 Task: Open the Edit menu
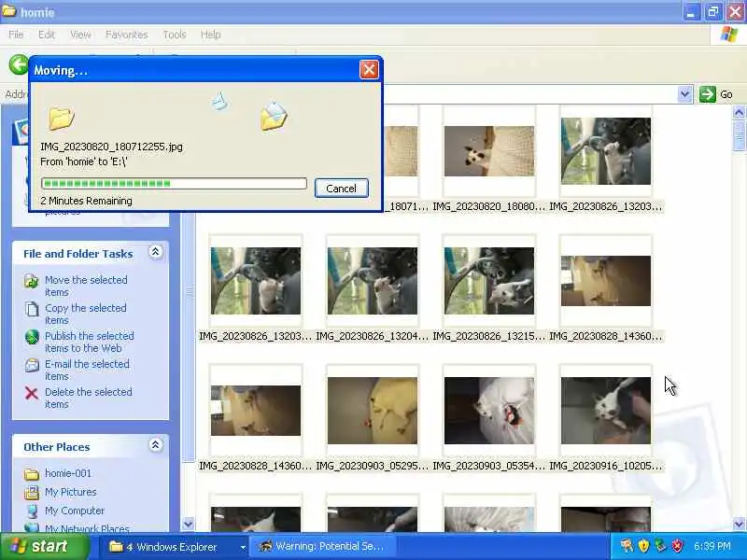point(46,35)
